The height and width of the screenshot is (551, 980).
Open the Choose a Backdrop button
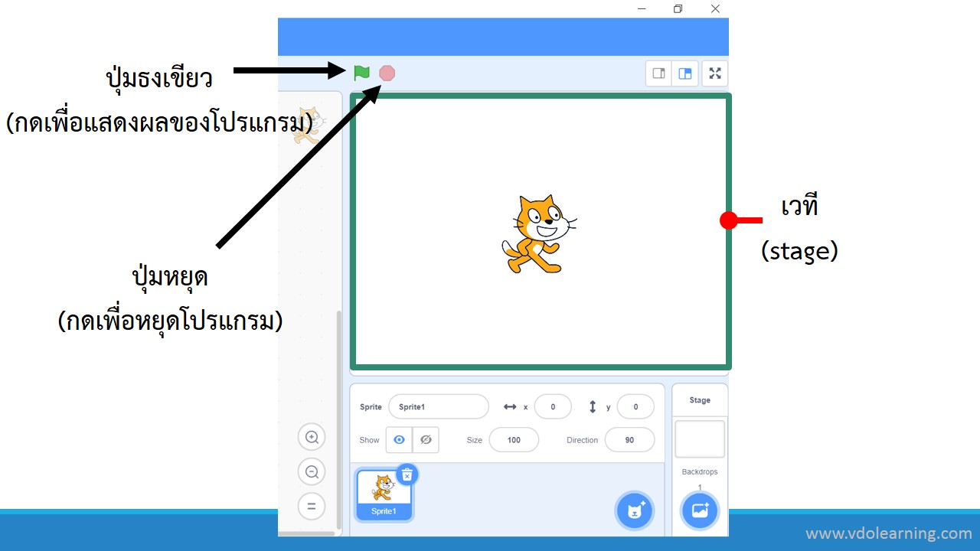click(700, 510)
